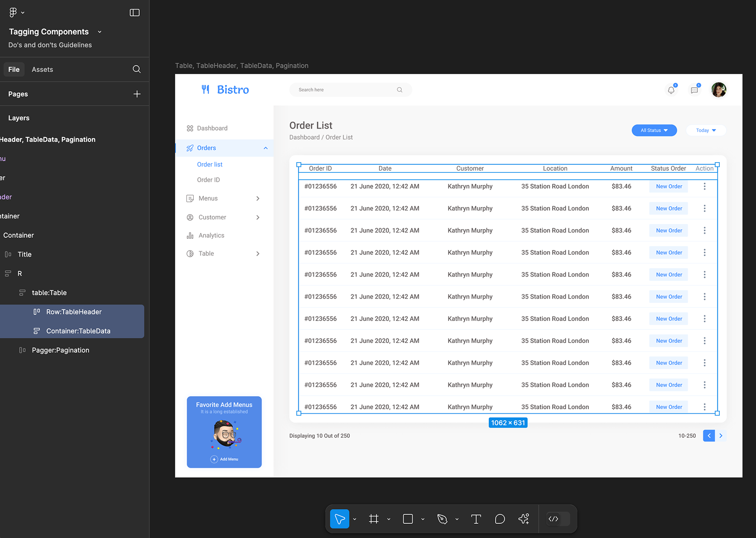Click the Amount column header

(x=621, y=168)
